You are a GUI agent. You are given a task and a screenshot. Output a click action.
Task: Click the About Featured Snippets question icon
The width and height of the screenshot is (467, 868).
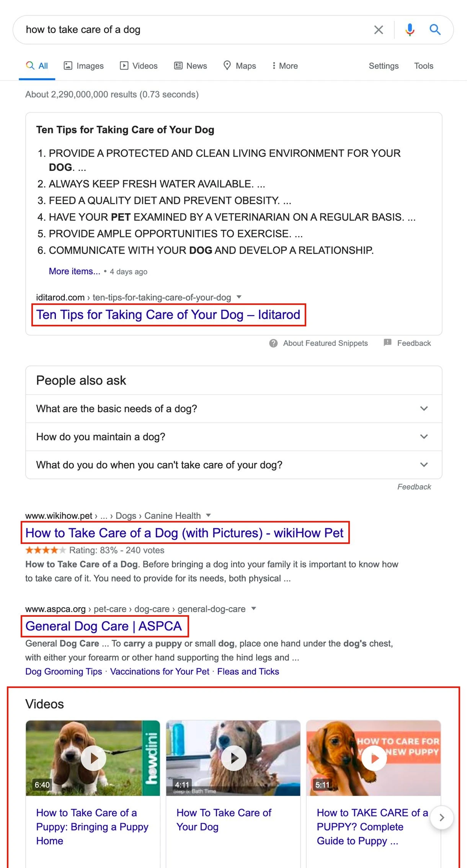click(x=273, y=343)
